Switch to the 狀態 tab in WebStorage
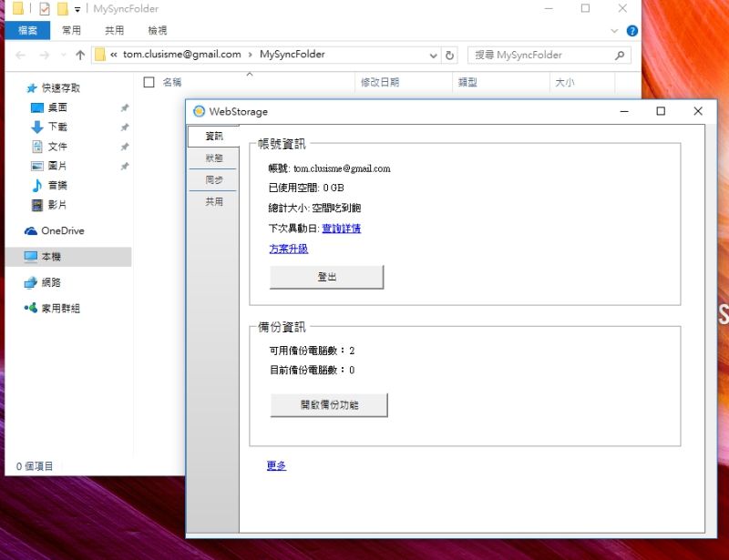The image size is (729, 560). (x=213, y=158)
